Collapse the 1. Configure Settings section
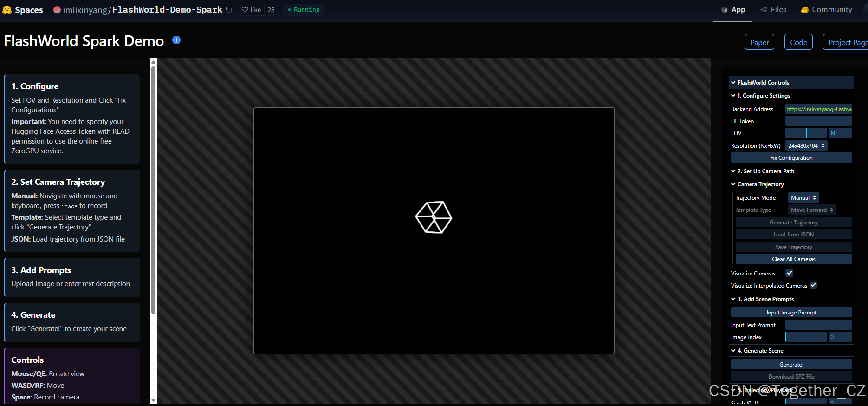Screen dimensions: 868x406 (x=791, y=95)
